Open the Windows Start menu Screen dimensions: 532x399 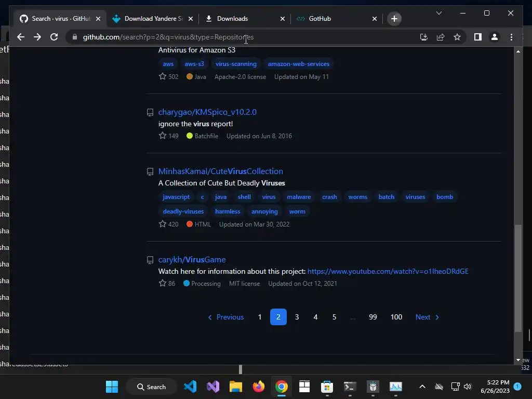pos(112,387)
